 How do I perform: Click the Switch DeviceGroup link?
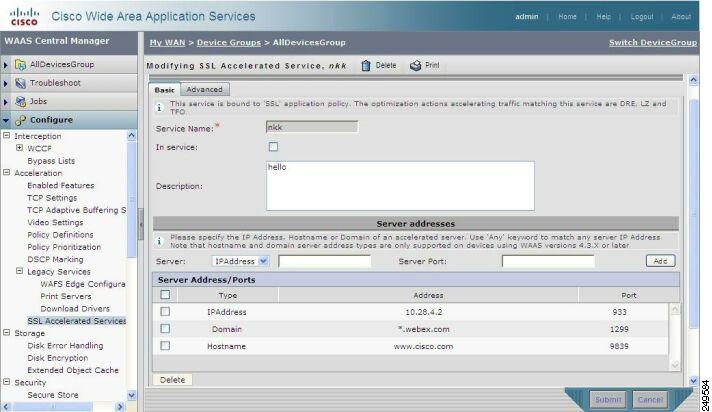(x=653, y=42)
